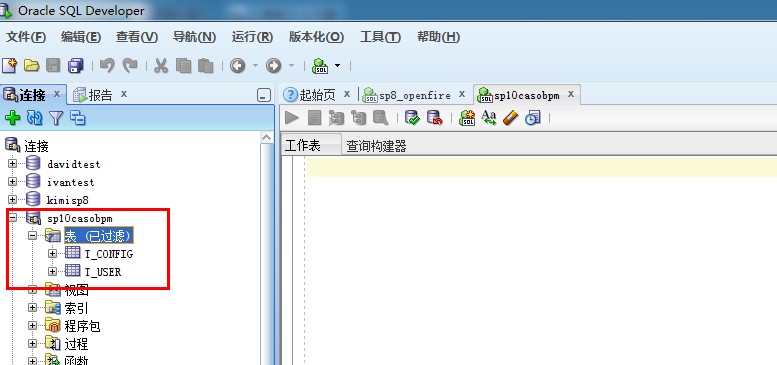Click the Back navigation button

pyautogui.click(x=237, y=65)
